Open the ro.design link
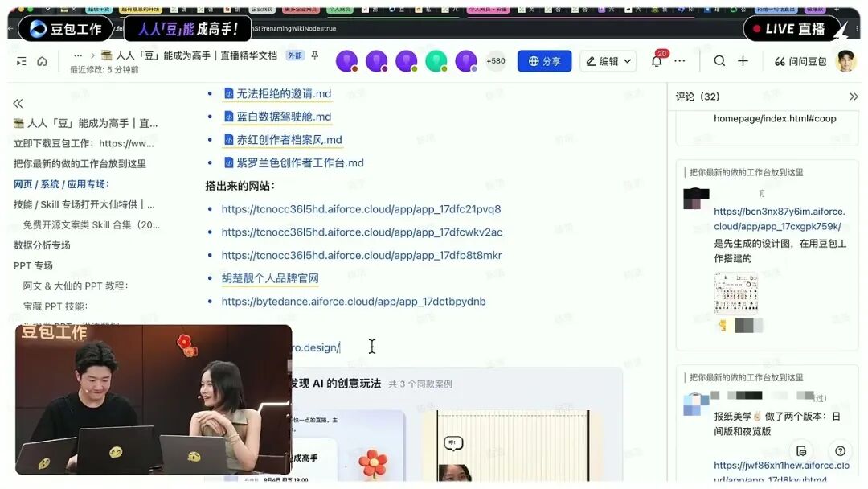Viewport: 868px width, 489px height. pos(316,347)
